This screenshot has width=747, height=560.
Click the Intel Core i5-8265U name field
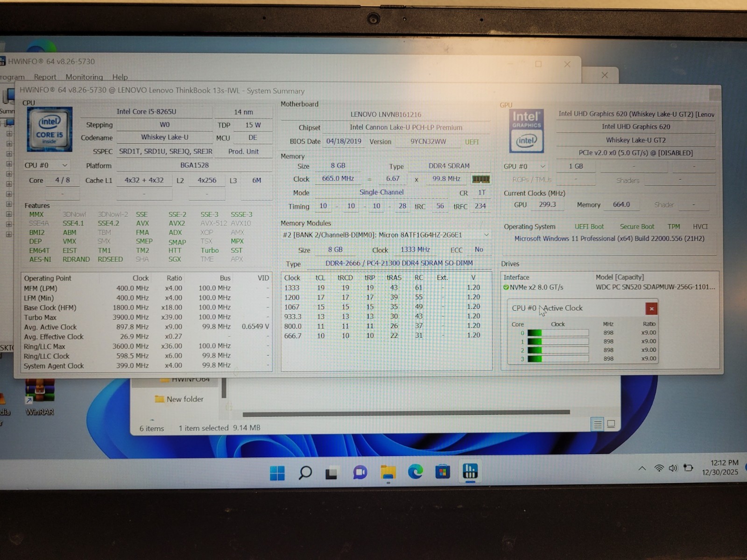(147, 112)
